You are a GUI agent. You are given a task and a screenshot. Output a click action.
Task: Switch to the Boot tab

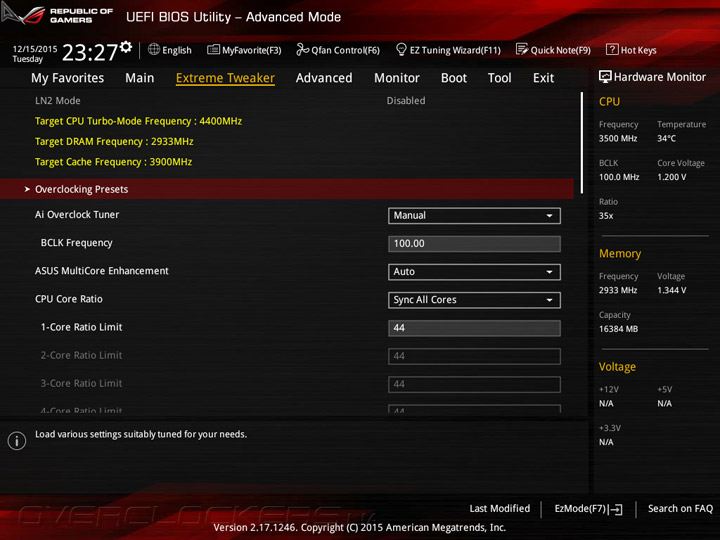click(x=454, y=78)
